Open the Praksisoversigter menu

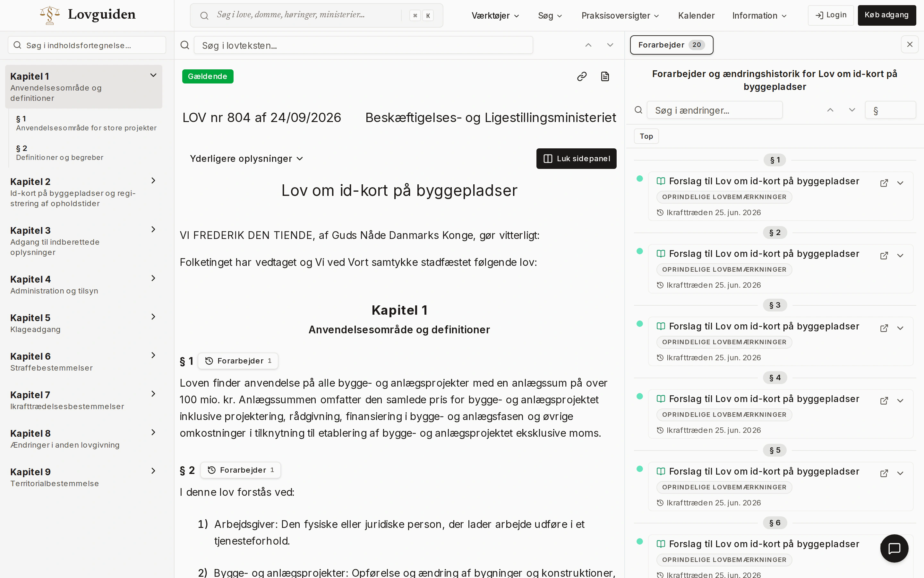[x=620, y=16]
